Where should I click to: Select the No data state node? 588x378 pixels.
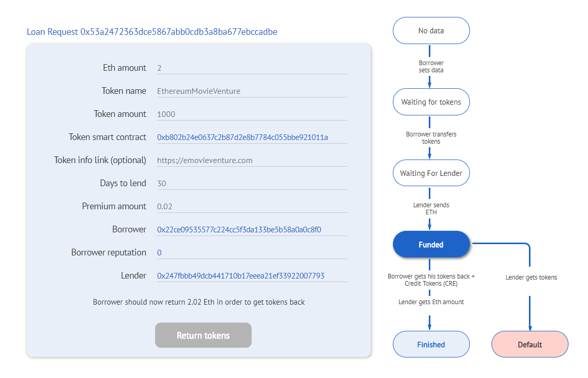(x=431, y=31)
